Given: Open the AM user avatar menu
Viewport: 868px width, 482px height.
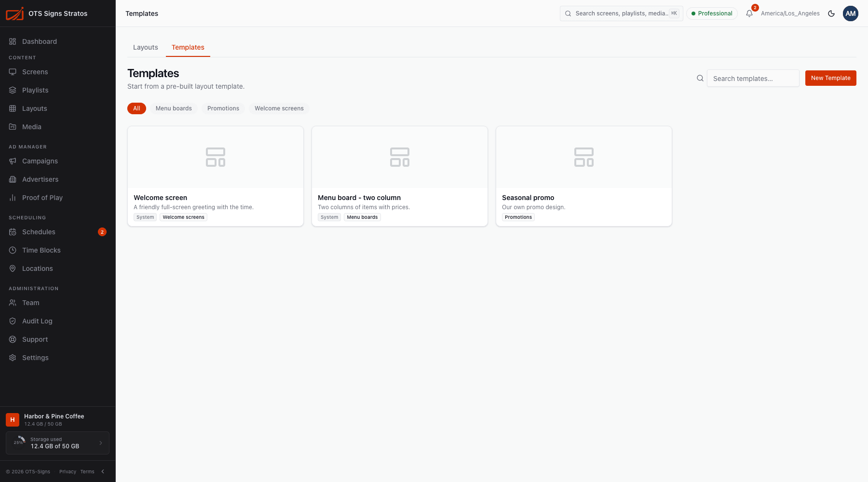Looking at the screenshot, I should coord(851,13).
